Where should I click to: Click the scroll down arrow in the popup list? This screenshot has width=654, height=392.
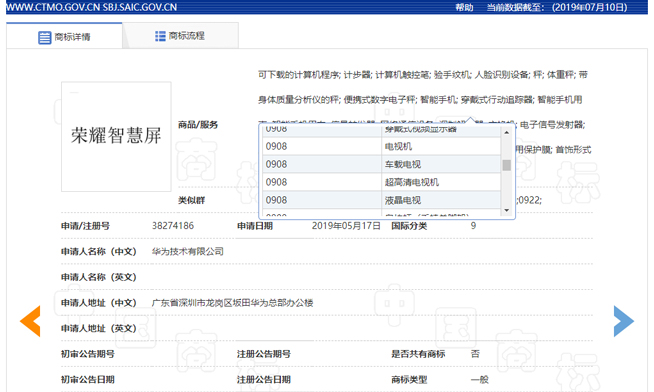click(x=506, y=210)
